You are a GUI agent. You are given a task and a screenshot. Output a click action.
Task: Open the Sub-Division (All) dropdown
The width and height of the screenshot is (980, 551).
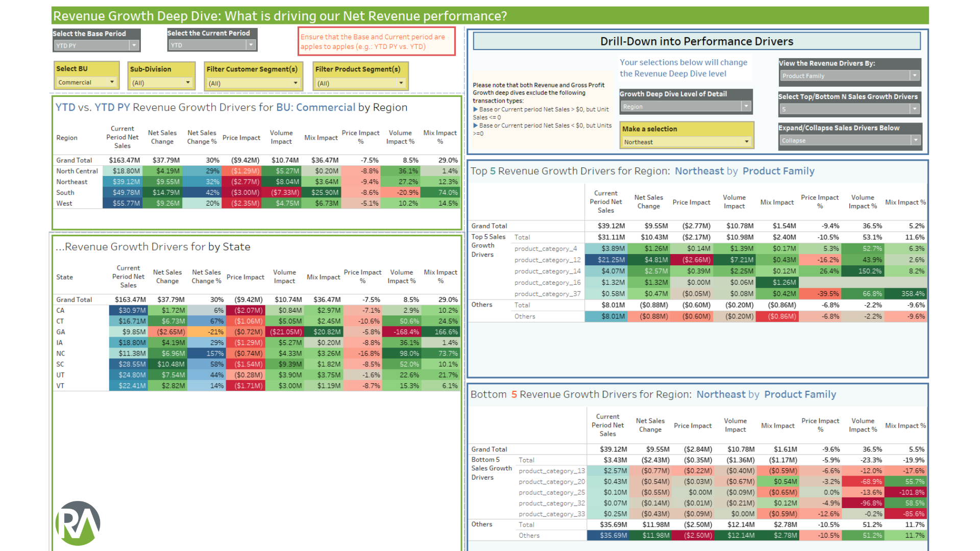click(x=160, y=83)
